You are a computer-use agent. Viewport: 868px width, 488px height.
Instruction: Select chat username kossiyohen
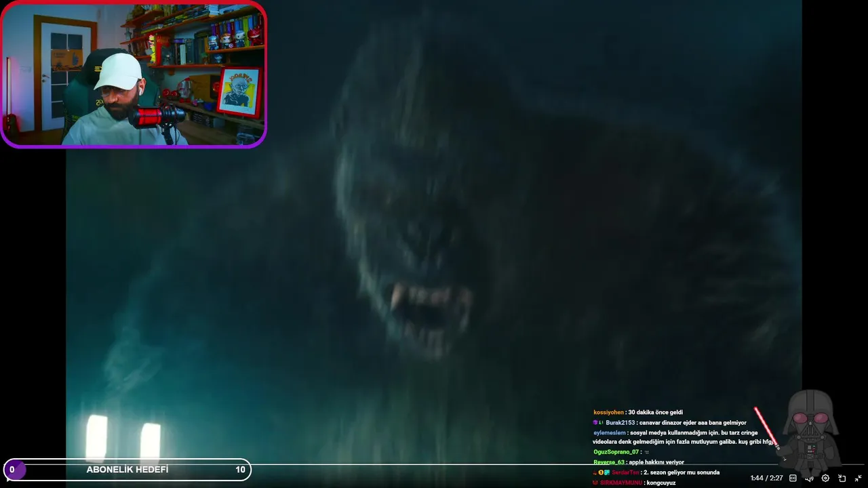pyautogui.click(x=608, y=412)
